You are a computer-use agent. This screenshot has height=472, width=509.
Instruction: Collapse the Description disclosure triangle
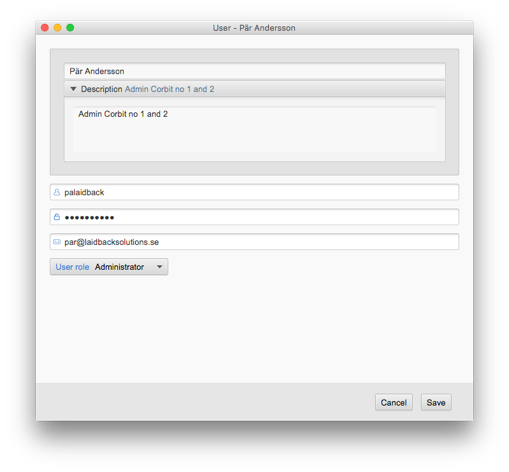tap(73, 89)
